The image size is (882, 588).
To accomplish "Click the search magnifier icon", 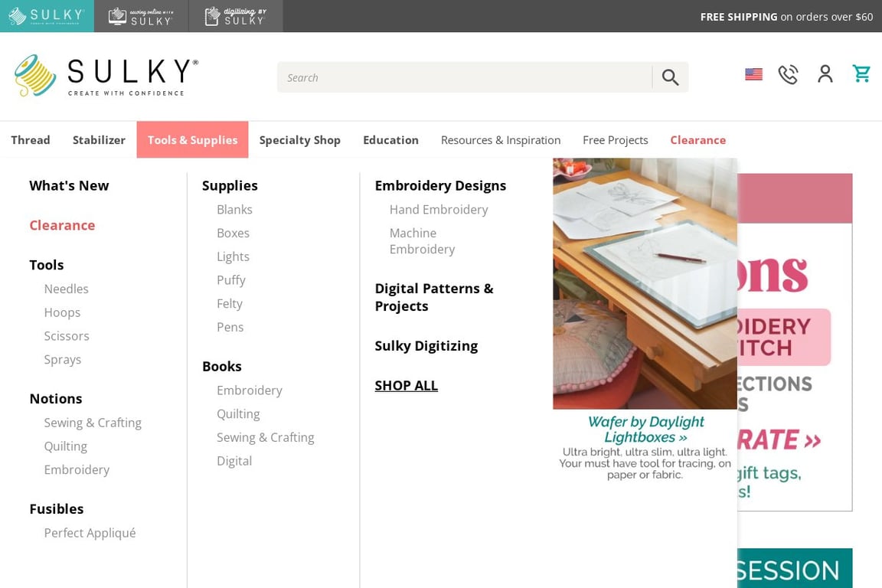I will click(670, 77).
